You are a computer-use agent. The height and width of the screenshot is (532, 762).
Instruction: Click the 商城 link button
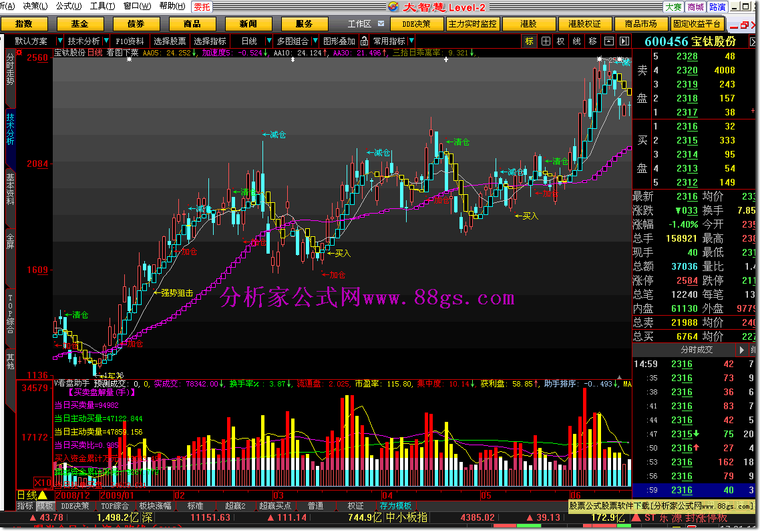coord(695,7)
